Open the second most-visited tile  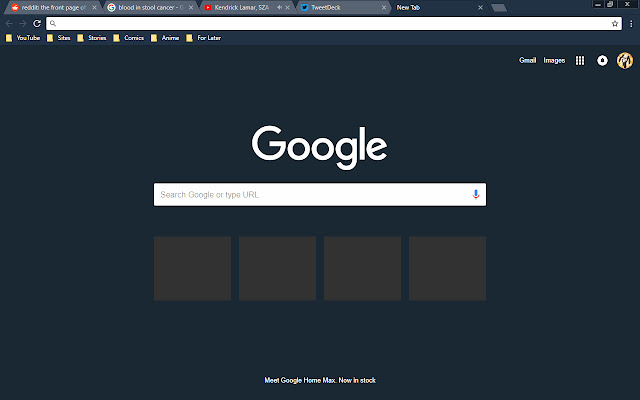pyautogui.click(x=278, y=268)
